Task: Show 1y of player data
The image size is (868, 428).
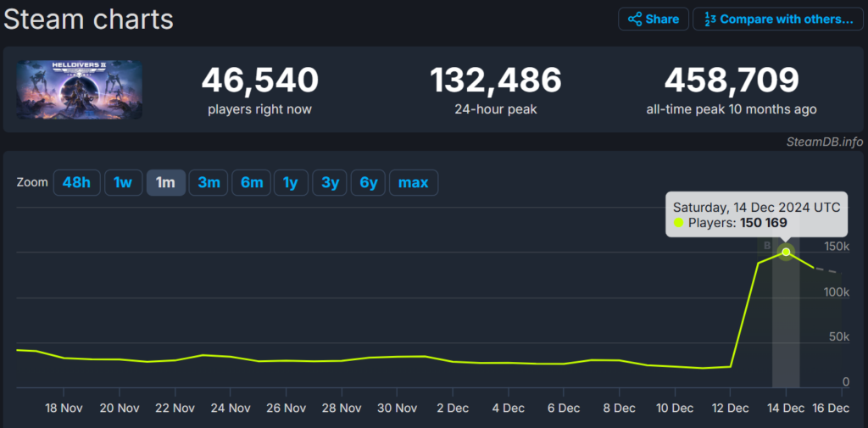Action: click(291, 182)
